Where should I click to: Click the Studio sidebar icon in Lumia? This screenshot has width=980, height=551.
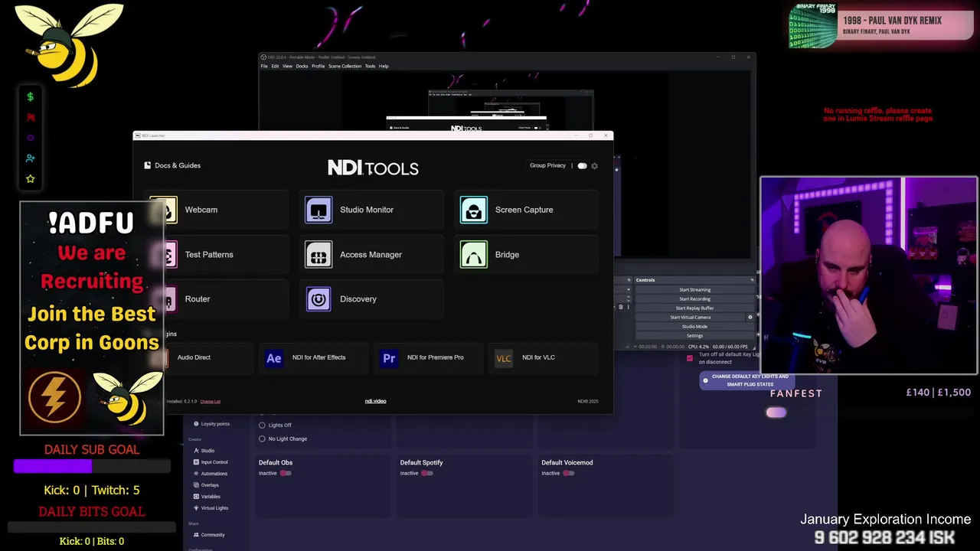pos(196,451)
